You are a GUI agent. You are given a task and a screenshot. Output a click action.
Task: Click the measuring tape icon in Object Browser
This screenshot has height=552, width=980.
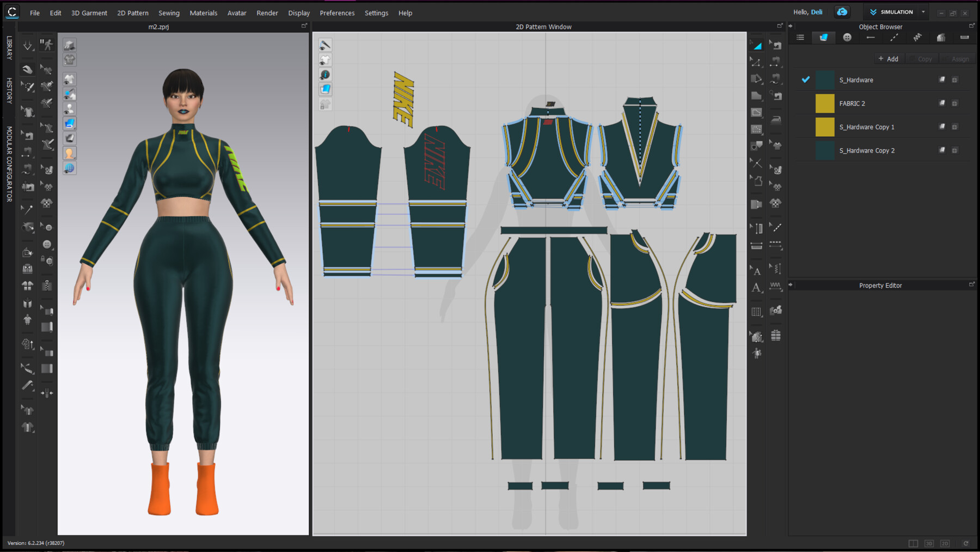coord(964,37)
